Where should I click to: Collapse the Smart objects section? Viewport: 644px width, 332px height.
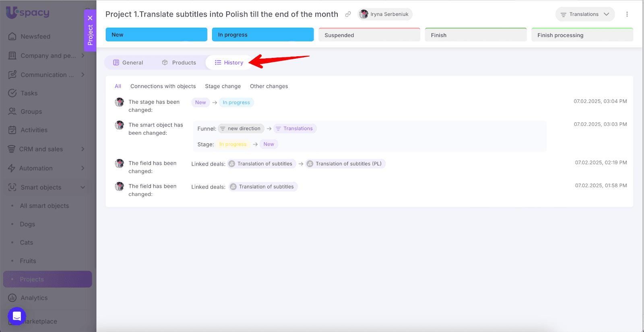(x=83, y=187)
